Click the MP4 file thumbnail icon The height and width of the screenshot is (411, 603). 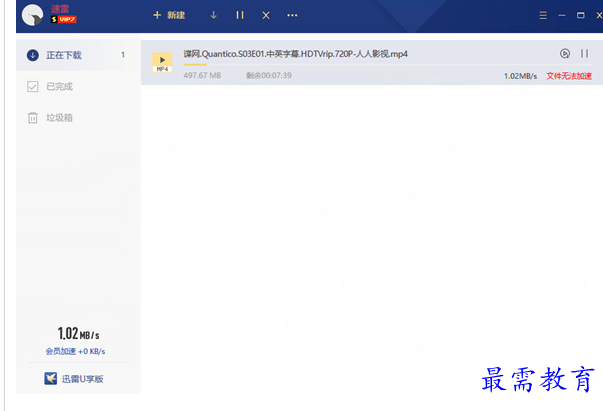[162, 63]
